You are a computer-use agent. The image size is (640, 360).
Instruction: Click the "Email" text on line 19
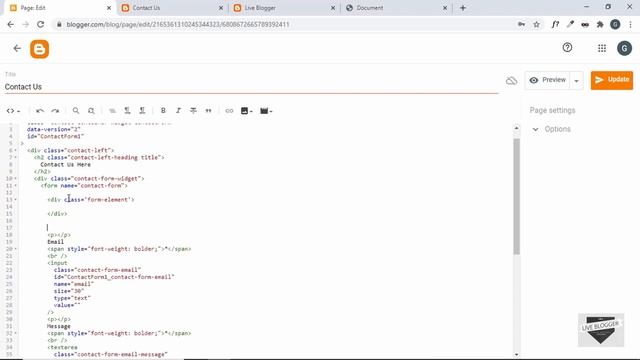(56, 242)
